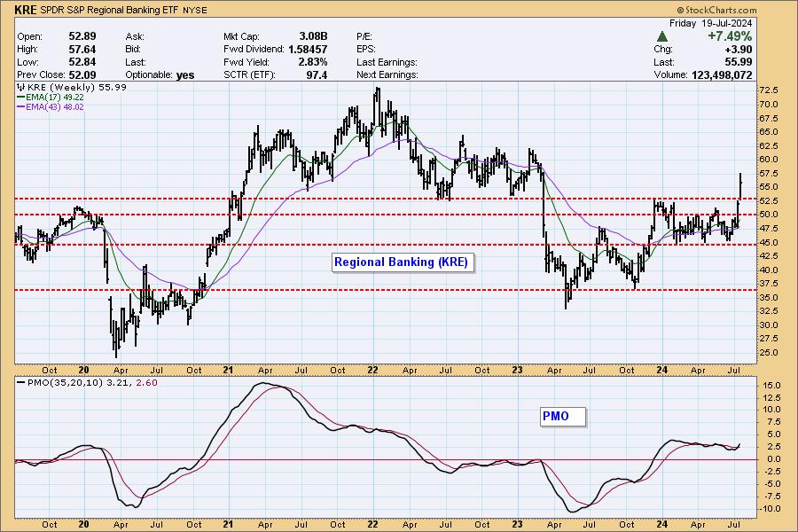798x532 pixels.
Task: Click the Last Earnings label
Action: (387, 62)
